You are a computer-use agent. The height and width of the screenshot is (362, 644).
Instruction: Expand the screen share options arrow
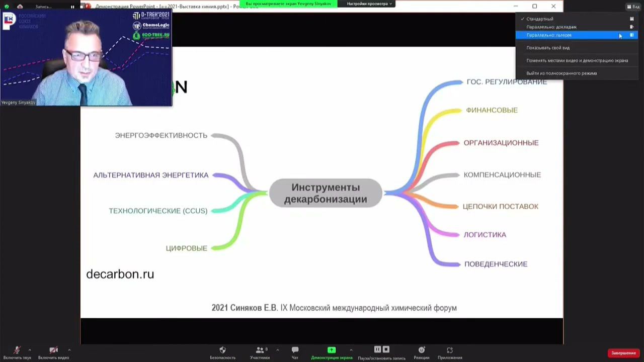[351, 350]
